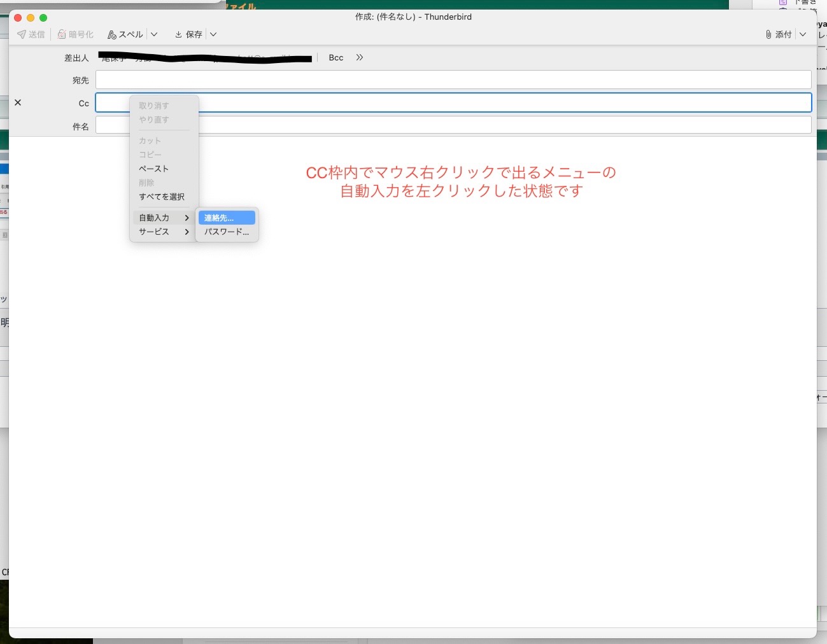Click the 暗号化 encryption icon

coord(62,34)
